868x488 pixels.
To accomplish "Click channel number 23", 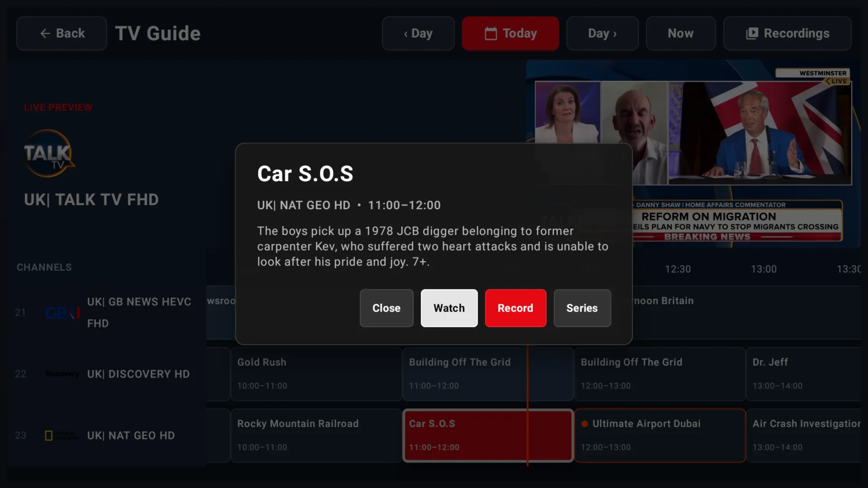I will point(20,436).
